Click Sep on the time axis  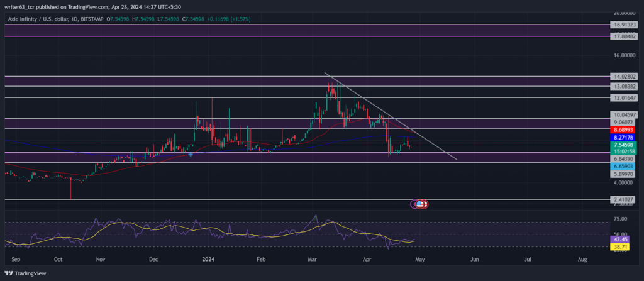tap(16, 260)
